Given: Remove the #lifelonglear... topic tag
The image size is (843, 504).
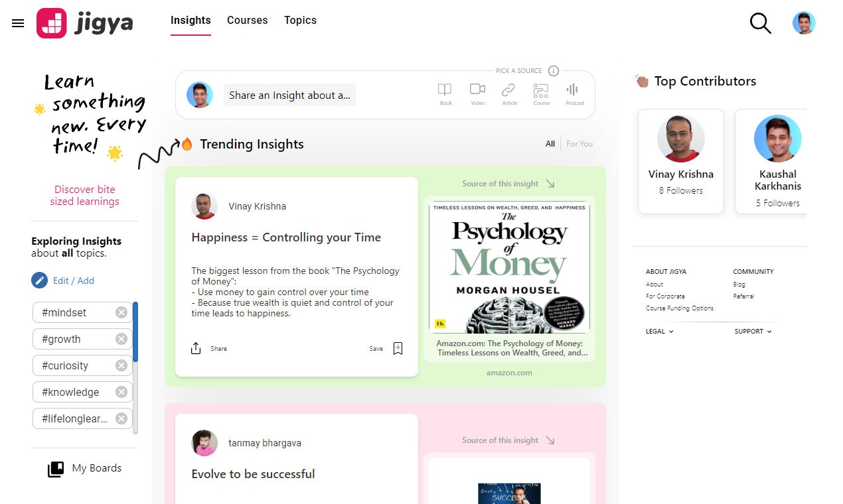Looking at the screenshot, I should [121, 418].
